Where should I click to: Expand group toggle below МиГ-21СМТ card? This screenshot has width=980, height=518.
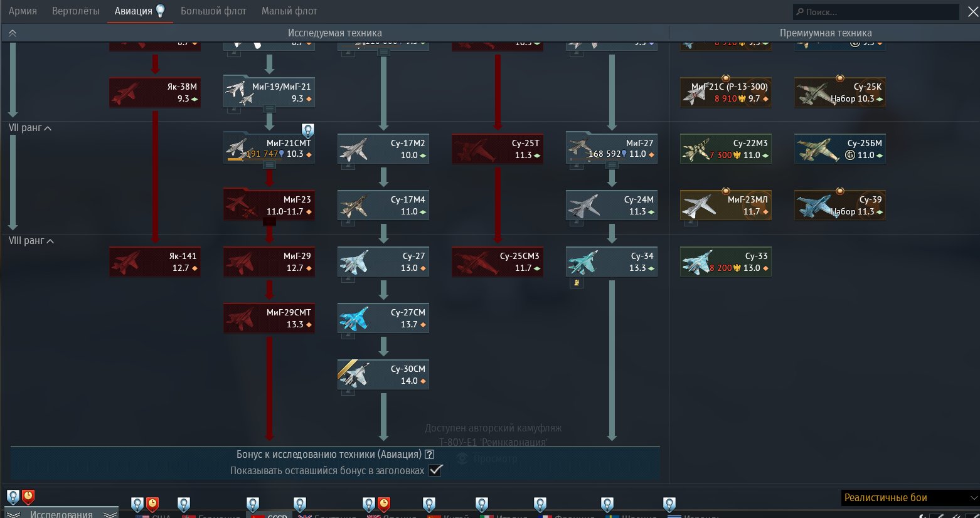click(269, 165)
